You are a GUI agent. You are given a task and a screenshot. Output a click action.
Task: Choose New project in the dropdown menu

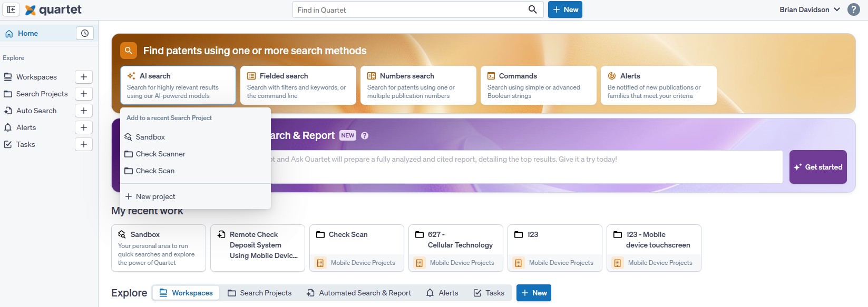click(196, 196)
